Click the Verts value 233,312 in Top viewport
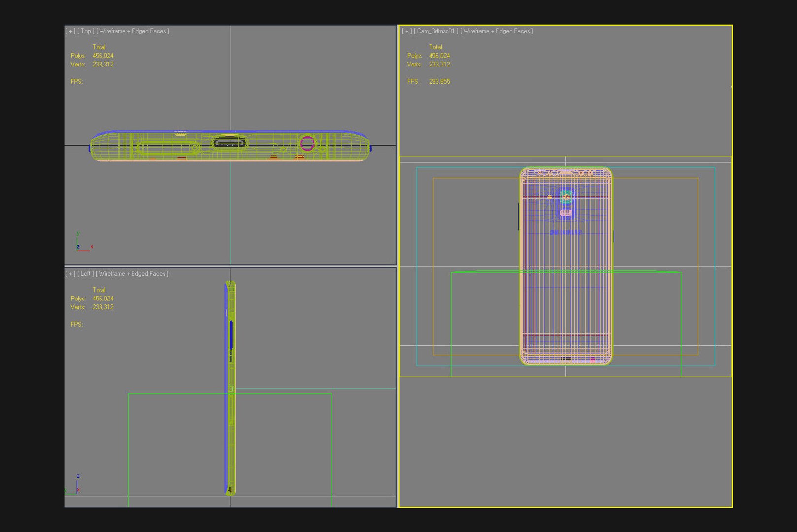This screenshot has width=797, height=532. pyautogui.click(x=103, y=65)
